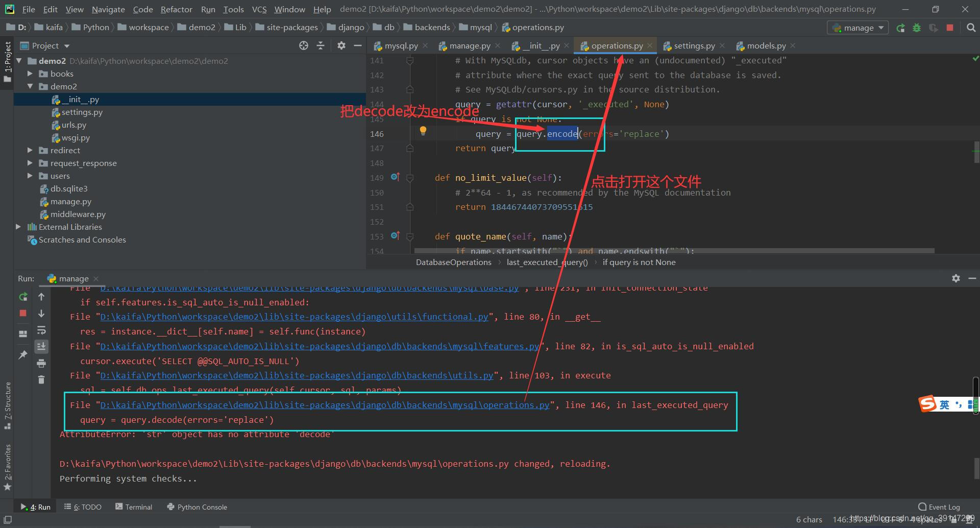Click the clear all trash icon

pos(41,379)
